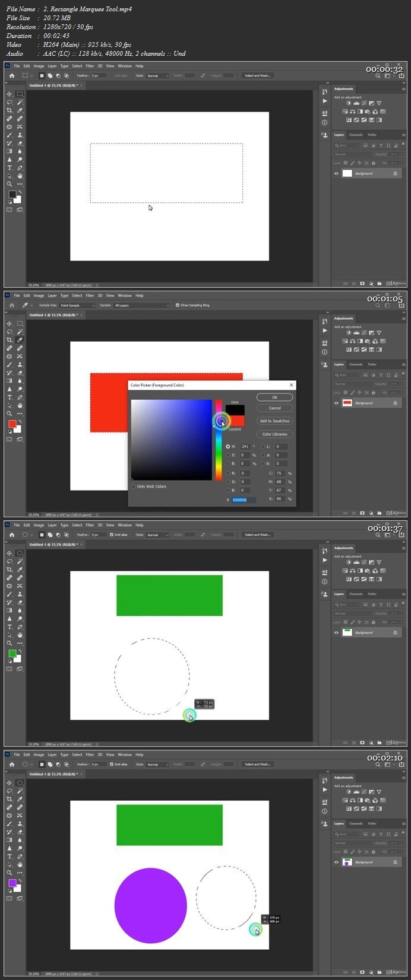Enable the Only Web Colors checkbox
411x980 pixels.
click(x=133, y=486)
